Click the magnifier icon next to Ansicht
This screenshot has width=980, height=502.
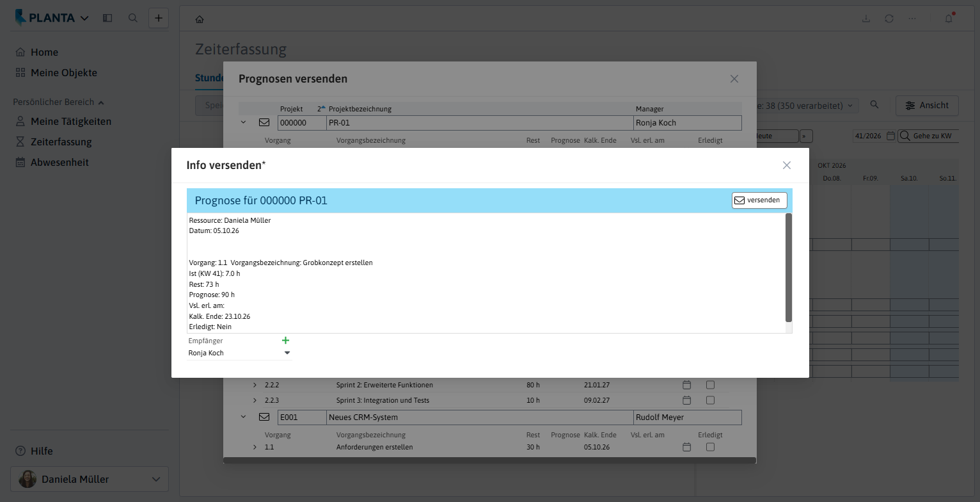tap(874, 105)
